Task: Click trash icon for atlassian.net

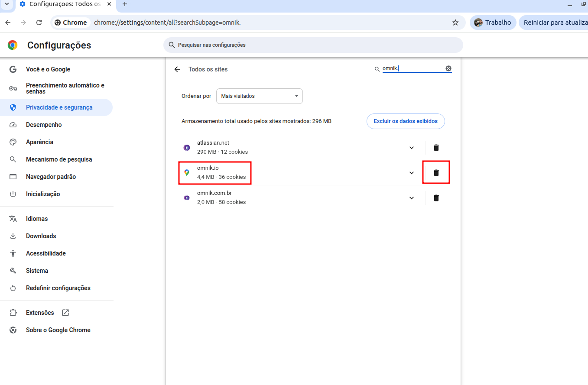Action: point(436,148)
